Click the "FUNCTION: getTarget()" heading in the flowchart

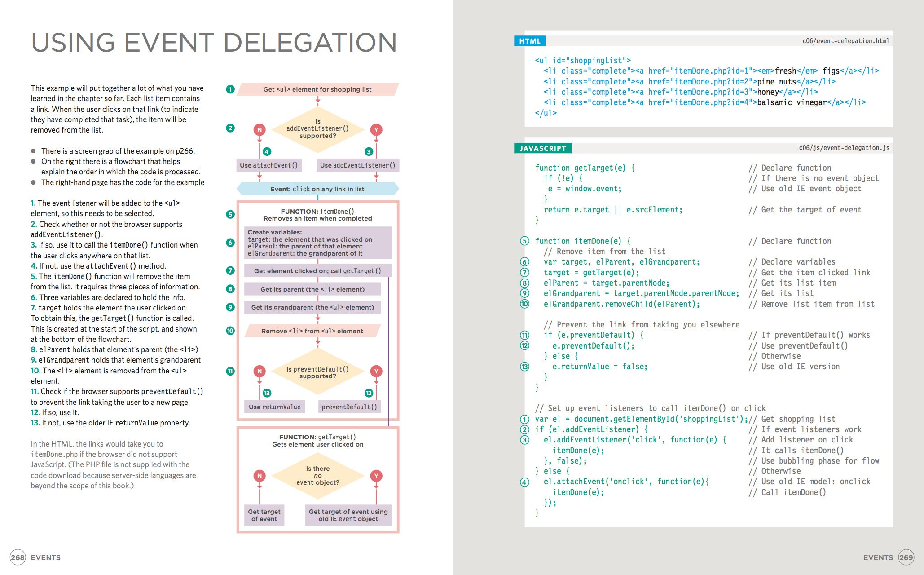tap(317, 437)
